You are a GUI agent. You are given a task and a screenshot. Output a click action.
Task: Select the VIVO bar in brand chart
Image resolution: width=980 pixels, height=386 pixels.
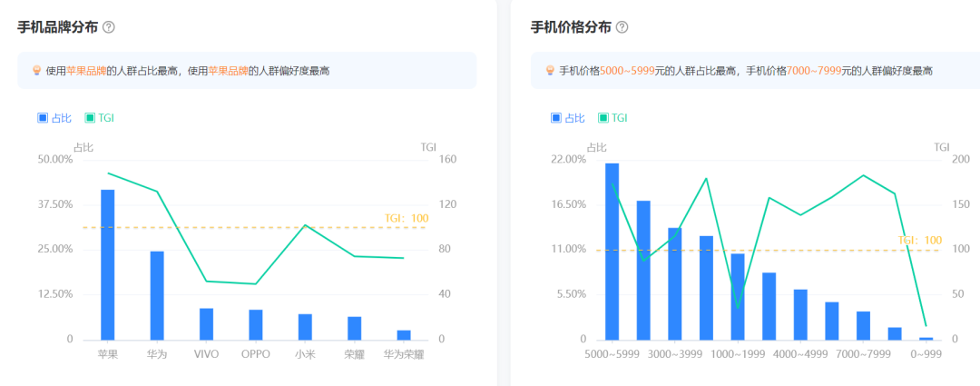pyautogui.click(x=206, y=324)
